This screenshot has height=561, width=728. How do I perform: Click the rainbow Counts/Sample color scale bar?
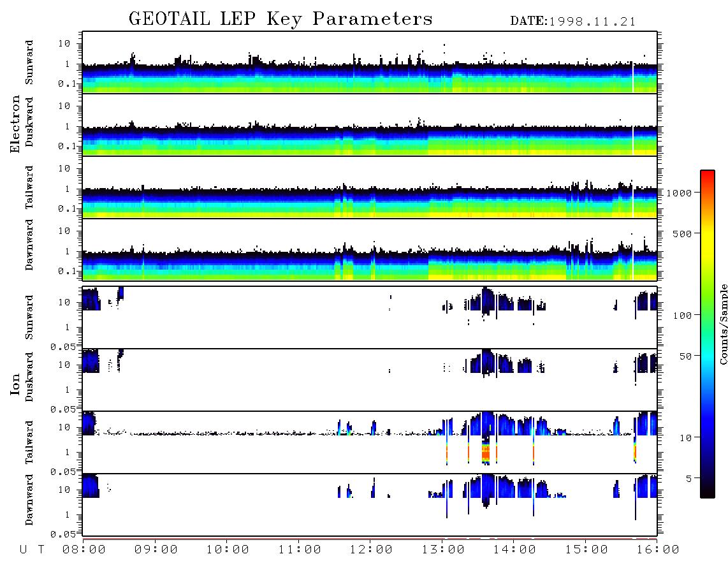(708, 334)
